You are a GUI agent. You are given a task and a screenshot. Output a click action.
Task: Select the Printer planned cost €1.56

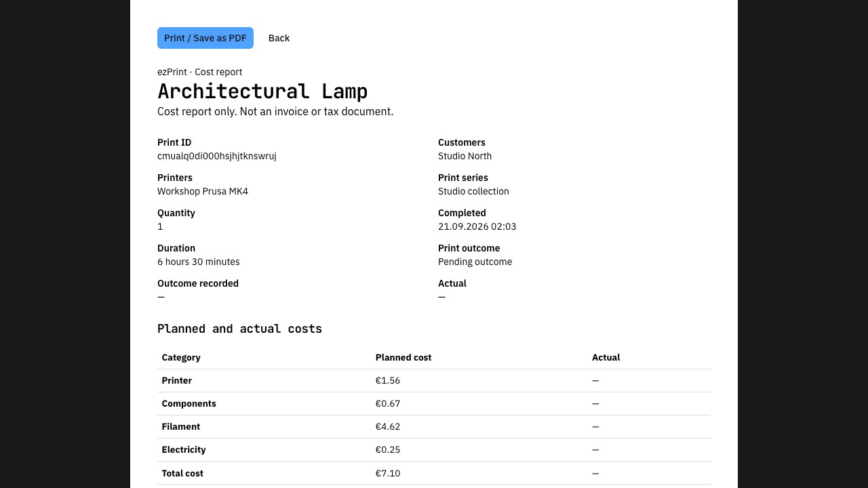coord(388,380)
